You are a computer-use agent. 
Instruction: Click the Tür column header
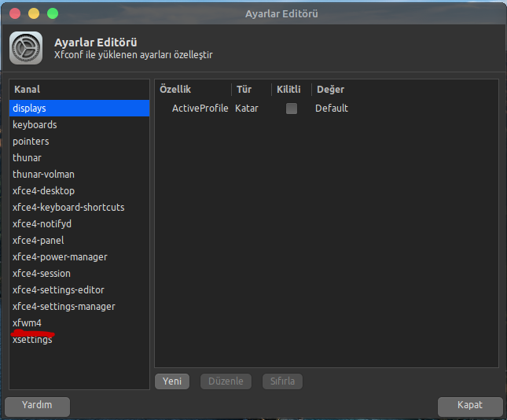(252, 90)
